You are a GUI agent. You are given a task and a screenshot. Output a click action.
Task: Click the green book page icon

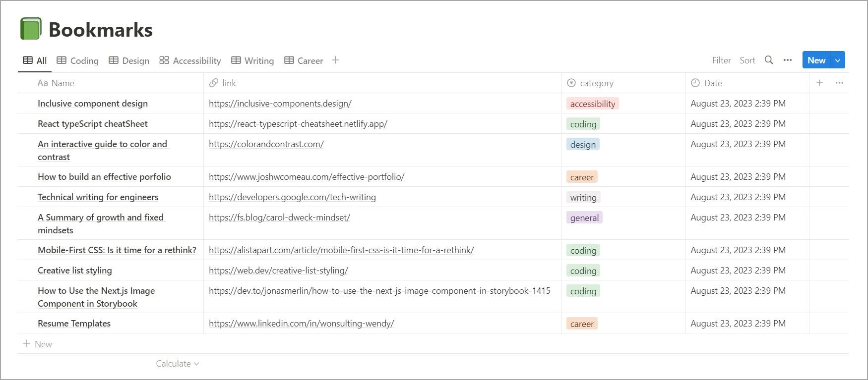[31, 29]
